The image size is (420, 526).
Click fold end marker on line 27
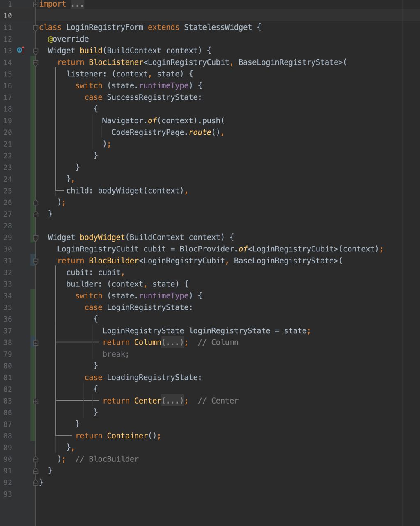pos(36,214)
